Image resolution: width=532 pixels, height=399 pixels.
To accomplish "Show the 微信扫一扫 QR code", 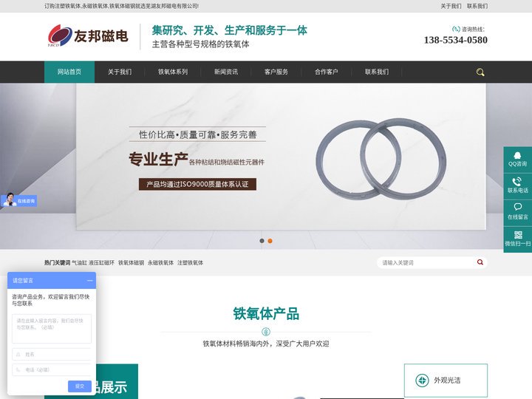I will (x=517, y=239).
